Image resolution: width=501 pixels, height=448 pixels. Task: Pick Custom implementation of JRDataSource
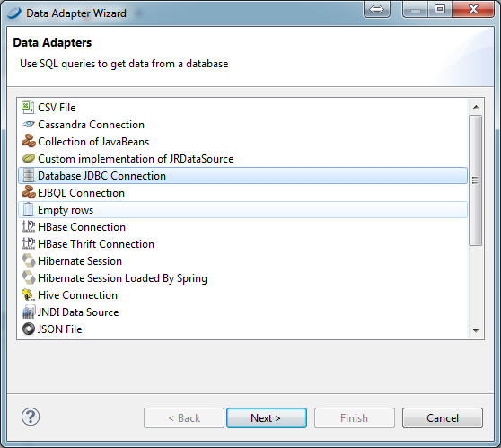[x=242, y=159]
